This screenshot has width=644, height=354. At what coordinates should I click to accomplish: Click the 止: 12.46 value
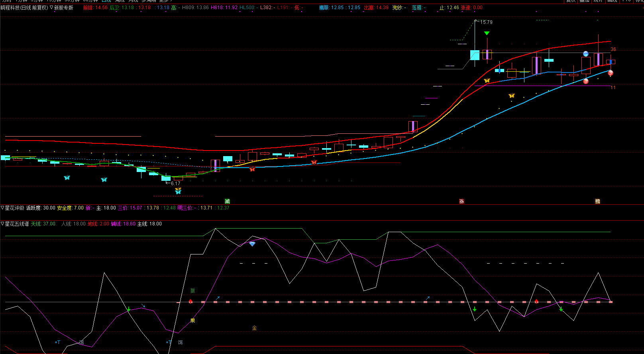pos(449,8)
